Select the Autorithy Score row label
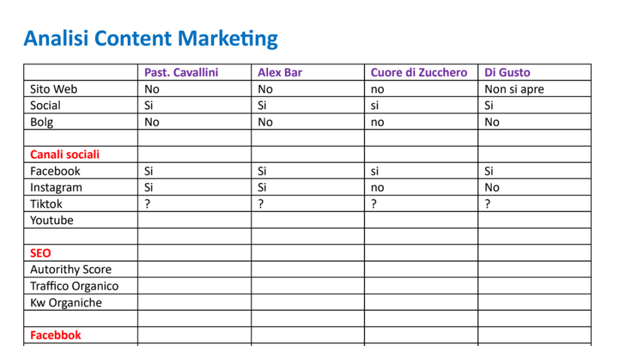 click(x=71, y=269)
